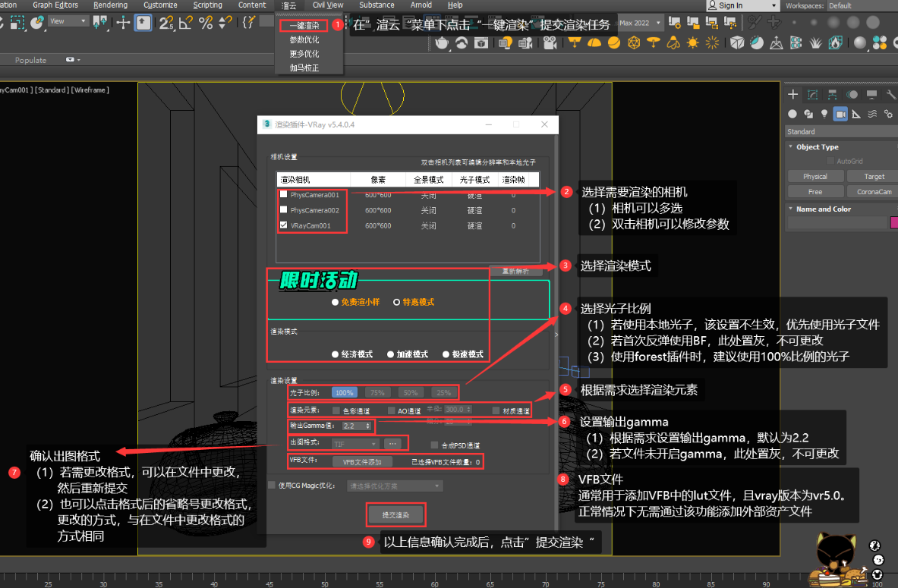
Task: Open the Max 2022 dropdown
Action: coord(640,23)
